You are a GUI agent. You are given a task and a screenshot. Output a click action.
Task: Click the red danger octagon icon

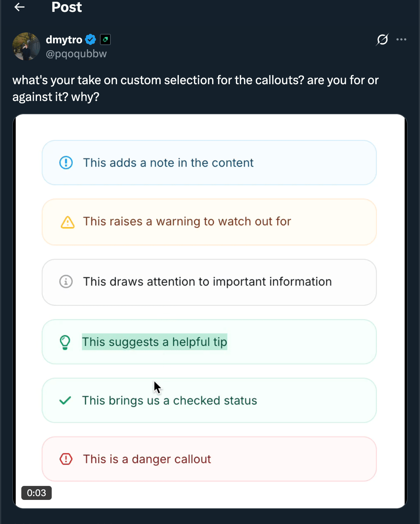[x=66, y=459]
